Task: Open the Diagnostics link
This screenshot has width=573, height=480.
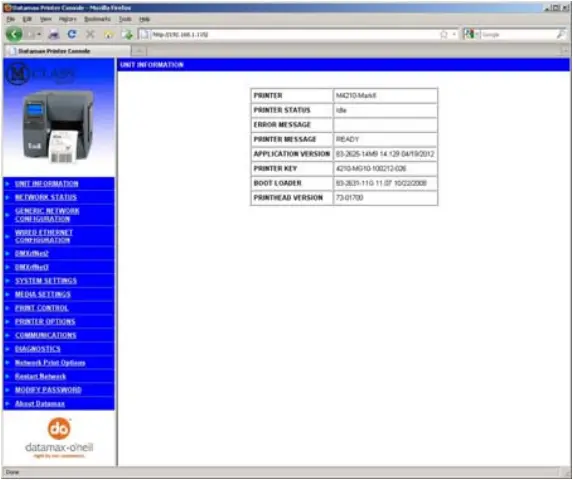Action: tap(37, 349)
